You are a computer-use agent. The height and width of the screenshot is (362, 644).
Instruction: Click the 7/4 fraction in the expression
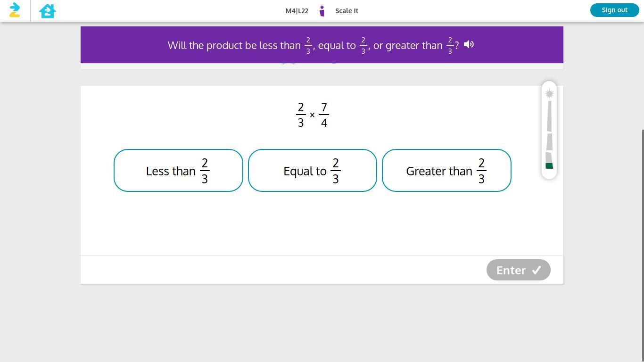(x=324, y=115)
